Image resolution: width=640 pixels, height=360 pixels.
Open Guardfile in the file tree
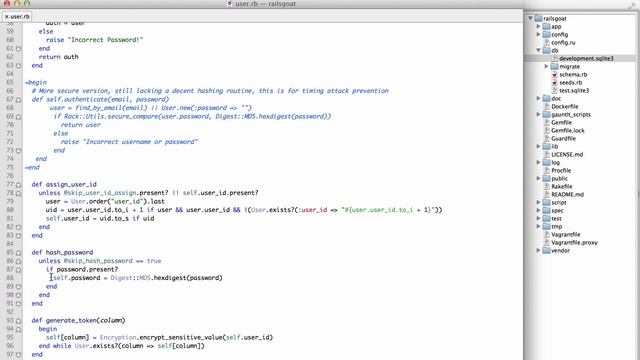(x=563, y=138)
